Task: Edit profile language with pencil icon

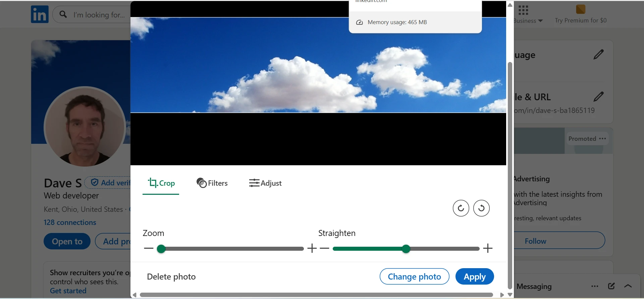Action: (598, 54)
